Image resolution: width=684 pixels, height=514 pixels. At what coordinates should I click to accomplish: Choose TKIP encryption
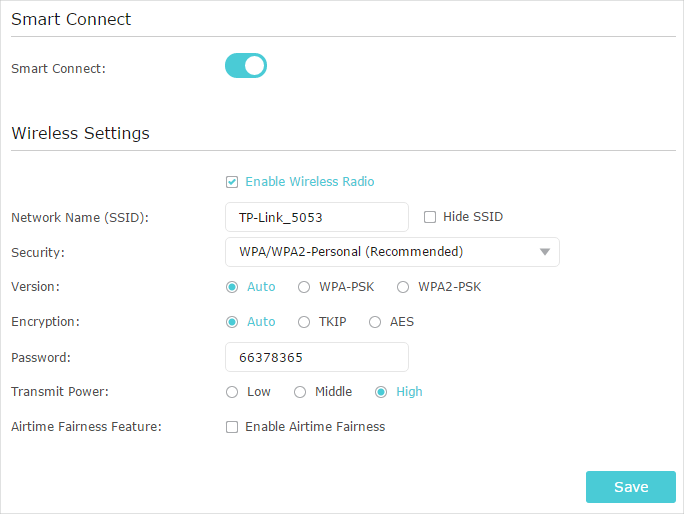click(x=304, y=322)
